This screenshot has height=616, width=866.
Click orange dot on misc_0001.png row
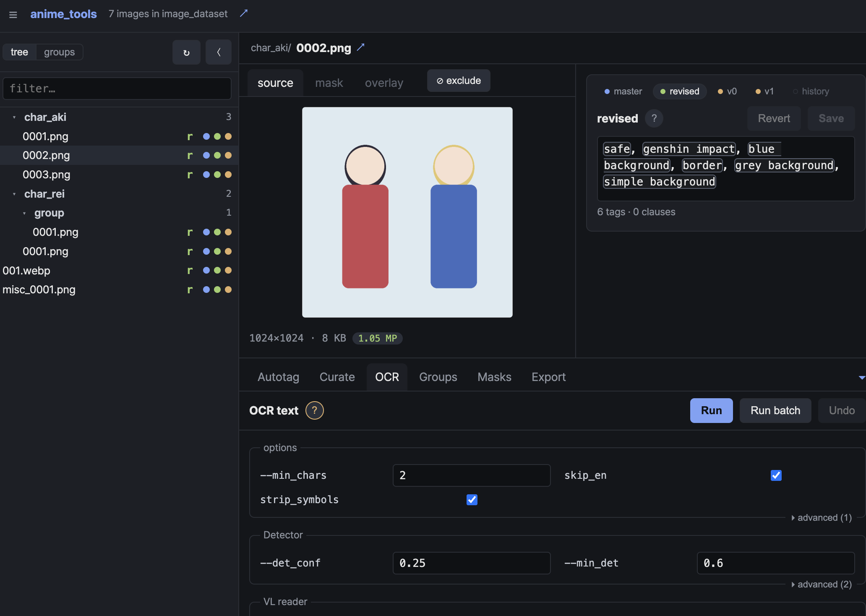click(x=228, y=290)
